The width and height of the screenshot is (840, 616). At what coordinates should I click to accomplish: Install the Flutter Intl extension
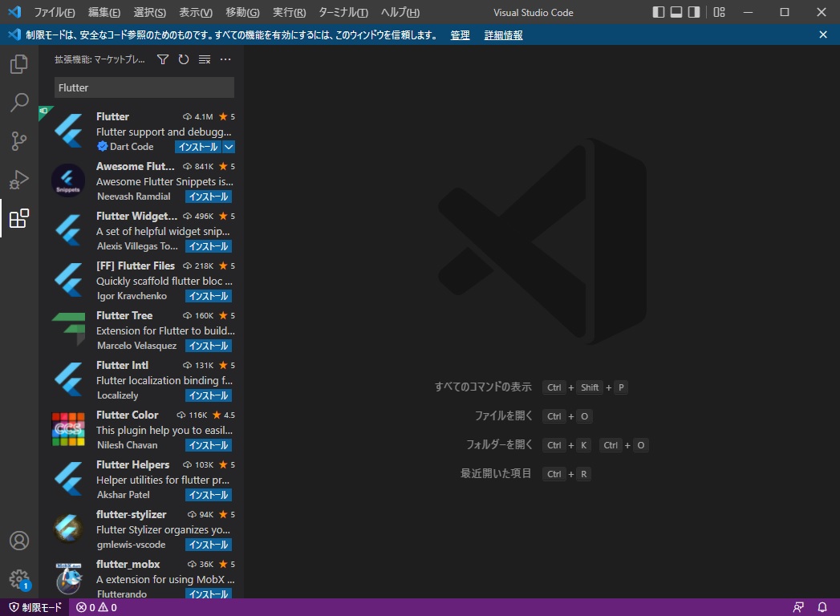coord(209,396)
